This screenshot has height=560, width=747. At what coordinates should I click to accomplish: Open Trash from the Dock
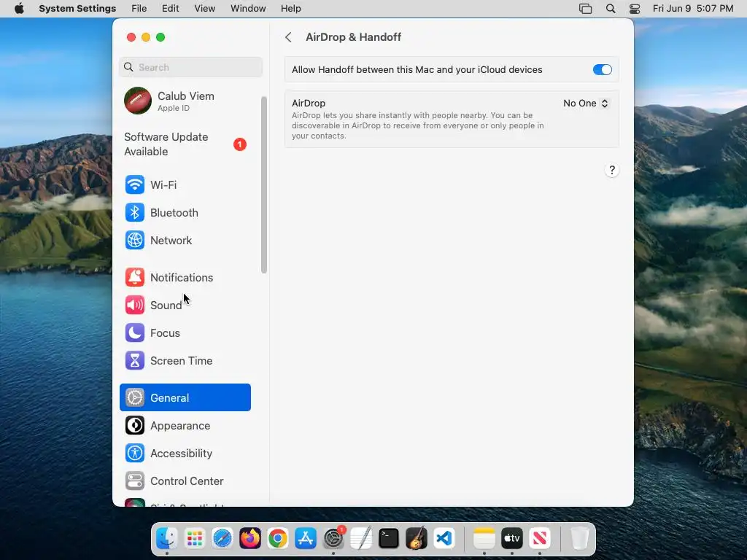tap(580, 539)
